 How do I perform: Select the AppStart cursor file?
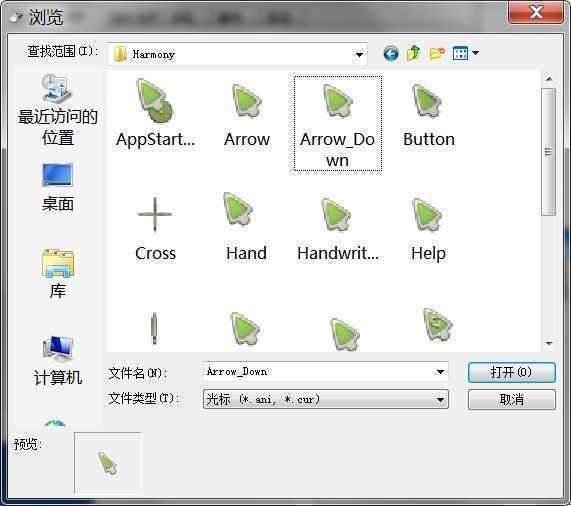click(155, 113)
